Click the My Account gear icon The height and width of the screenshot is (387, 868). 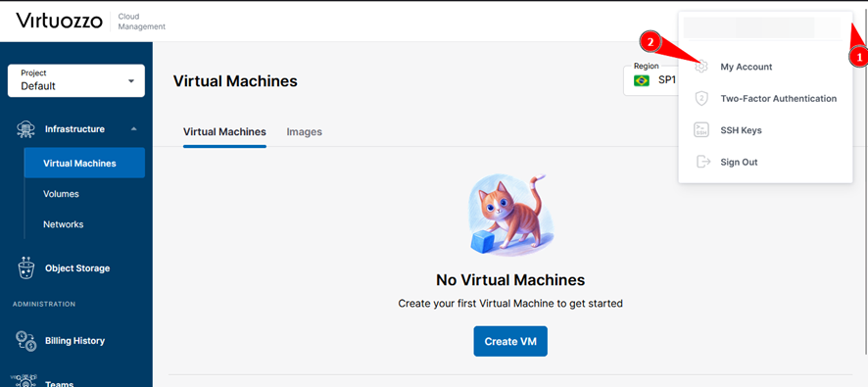click(x=701, y=67)
